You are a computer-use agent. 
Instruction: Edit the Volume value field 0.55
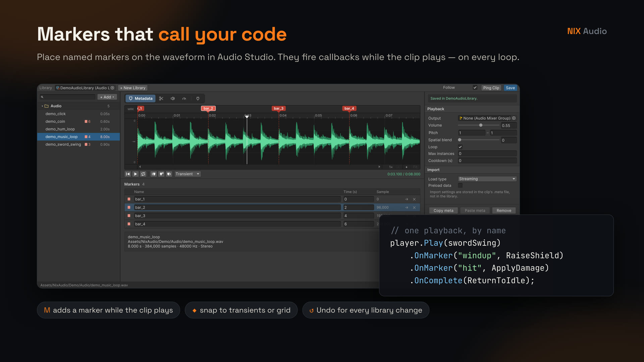[509, 125]
